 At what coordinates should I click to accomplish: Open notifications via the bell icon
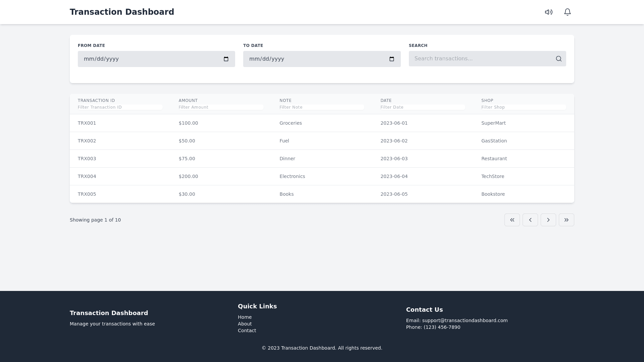pos(568,12)
